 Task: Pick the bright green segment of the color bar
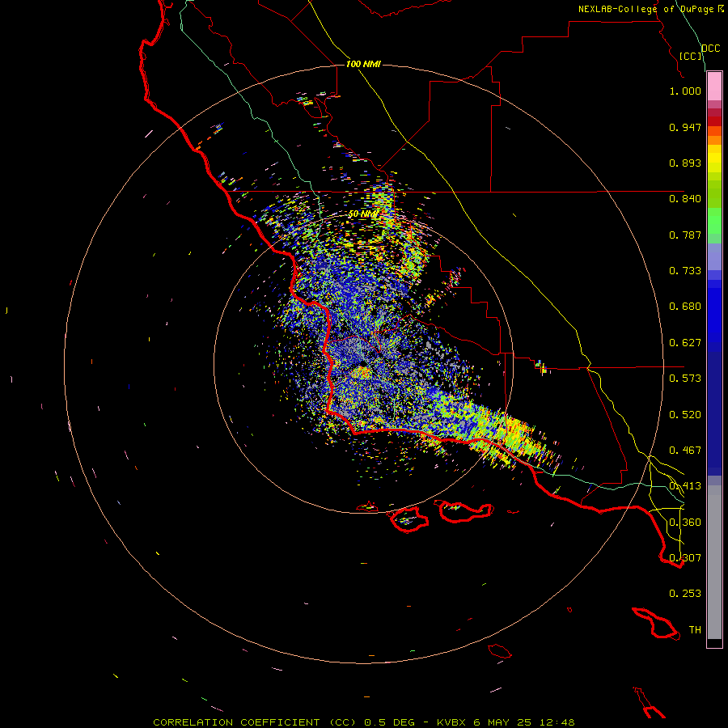[714, 221]
